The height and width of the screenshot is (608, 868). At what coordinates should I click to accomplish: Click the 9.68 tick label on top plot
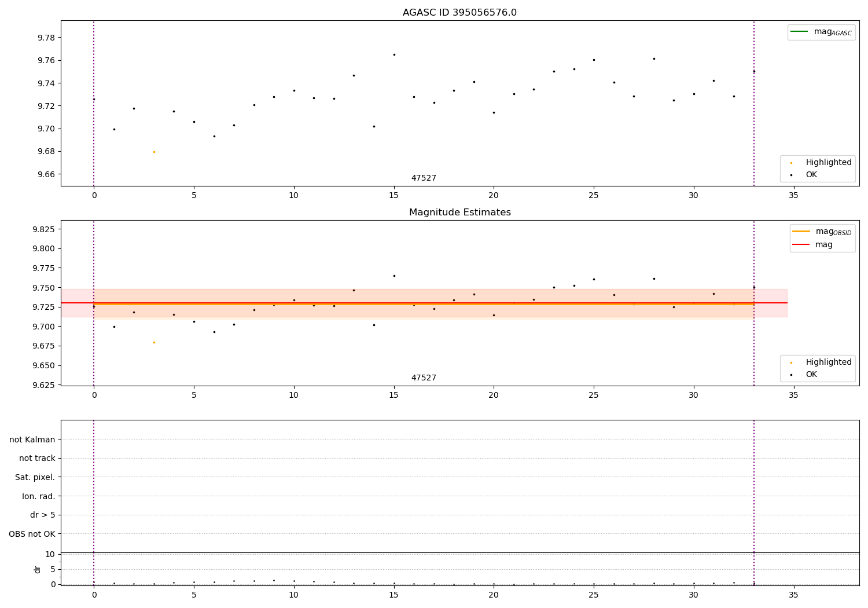pos(46,152)
